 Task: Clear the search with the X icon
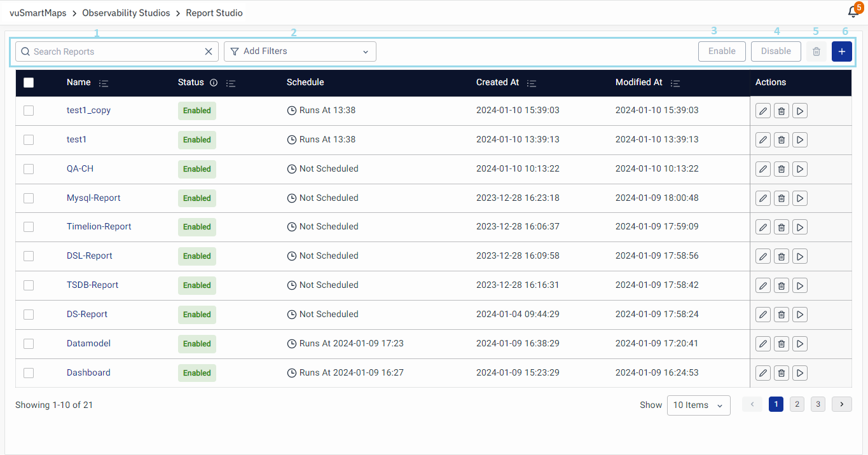click(x=209, y=51)
